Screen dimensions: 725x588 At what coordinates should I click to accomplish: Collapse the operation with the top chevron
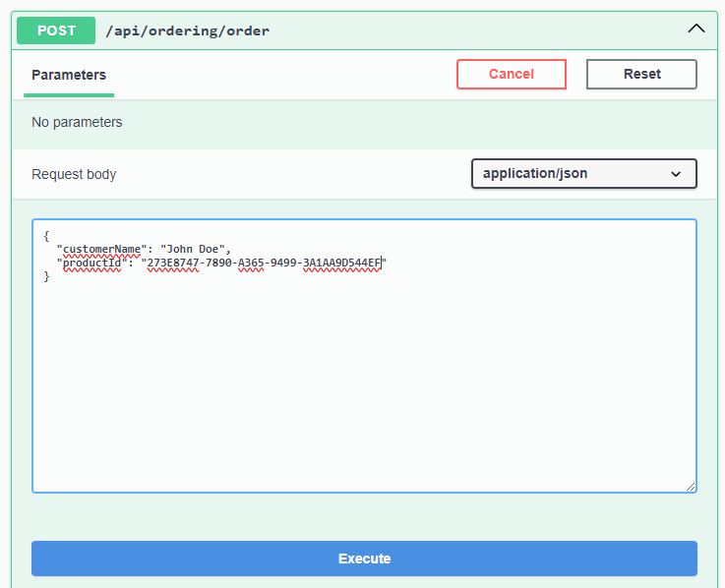click(x=695, y=29)
